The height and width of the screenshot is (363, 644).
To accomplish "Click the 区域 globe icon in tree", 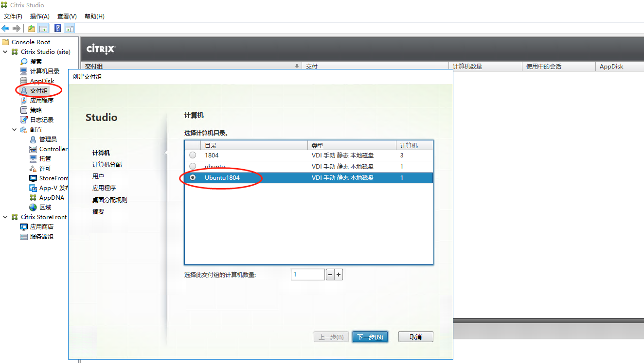I will click(33, 207).
